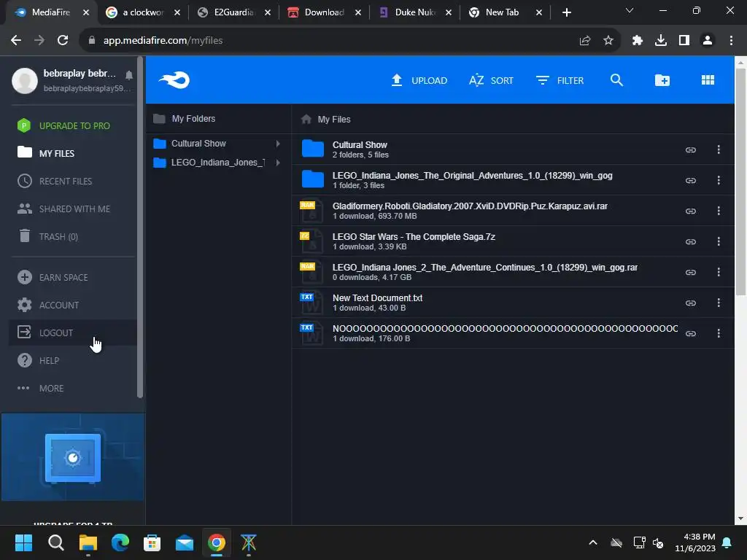
Task: Open options for NOOOOO txt file
Action: 719,333
